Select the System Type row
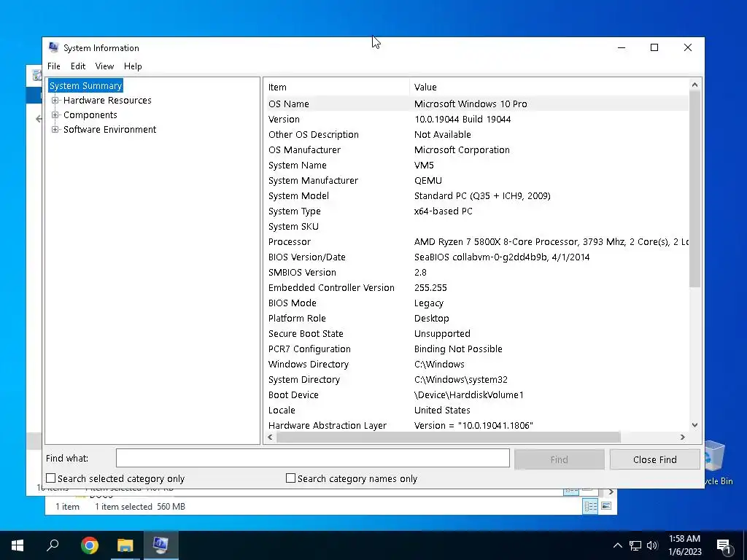 (476, 211)
